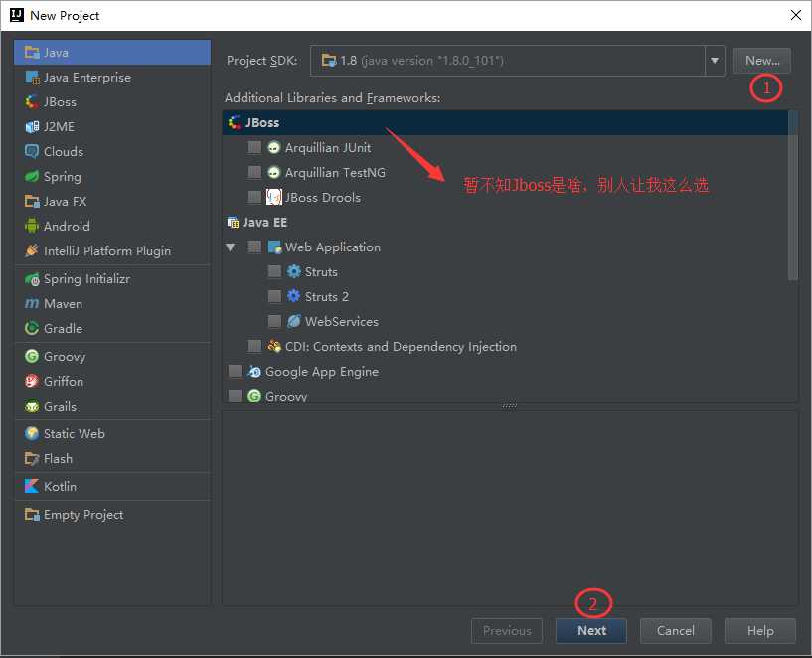812x658 pixels.
Task: Enable the Google App Engine checkbox
Action: pos(235,371)
